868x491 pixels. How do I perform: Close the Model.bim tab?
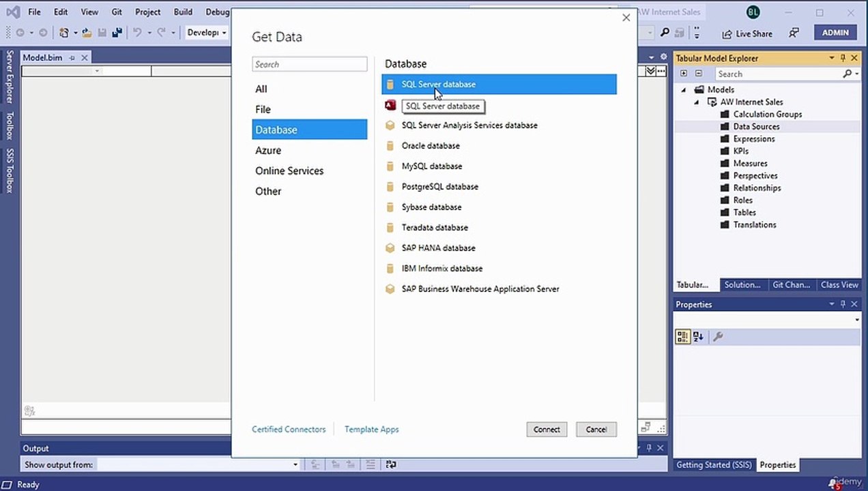coord(85,58)
